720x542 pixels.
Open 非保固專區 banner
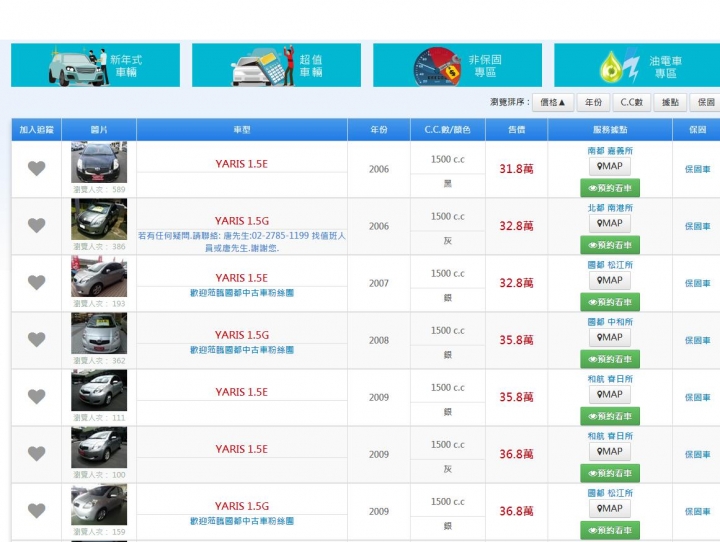click(x=457, y=65)
